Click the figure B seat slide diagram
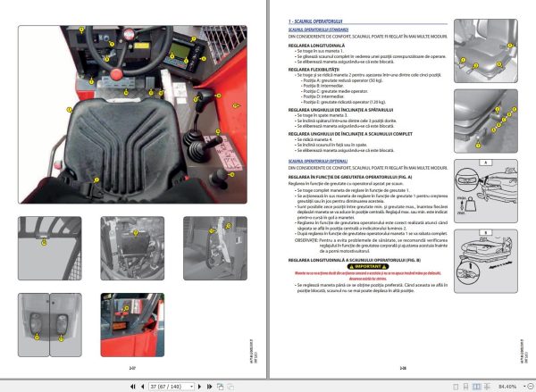Viewport: 536px width, 392px height. 486,261
